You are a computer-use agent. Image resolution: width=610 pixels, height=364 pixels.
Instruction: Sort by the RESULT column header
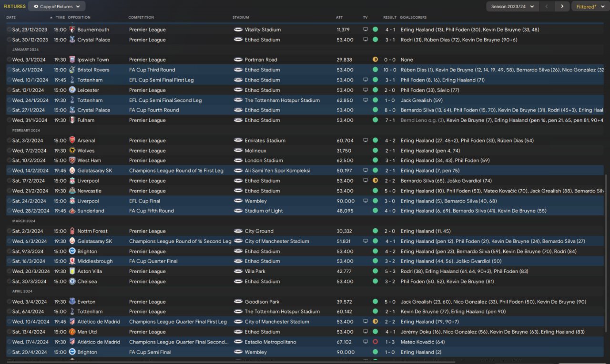[390, 18]
